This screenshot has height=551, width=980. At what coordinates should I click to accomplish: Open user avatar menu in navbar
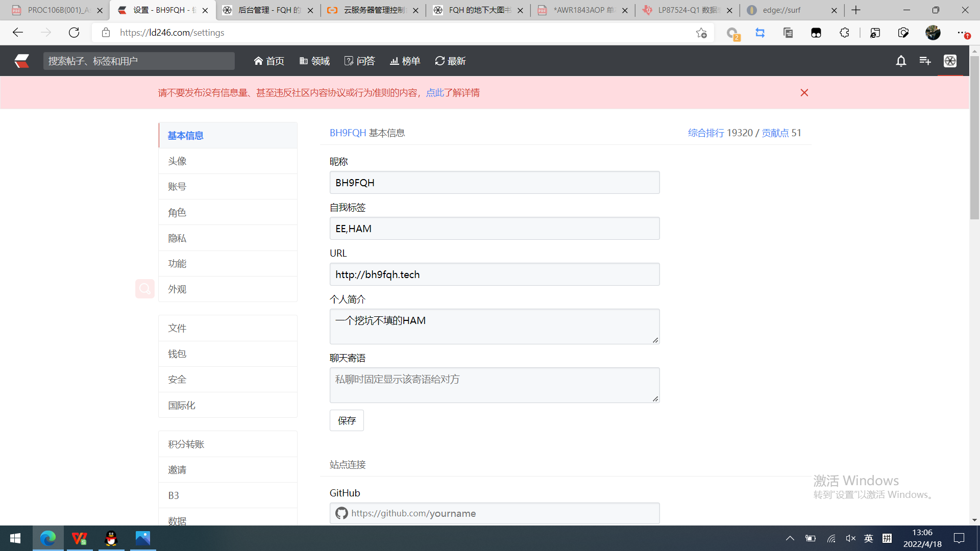click(950, 61)
